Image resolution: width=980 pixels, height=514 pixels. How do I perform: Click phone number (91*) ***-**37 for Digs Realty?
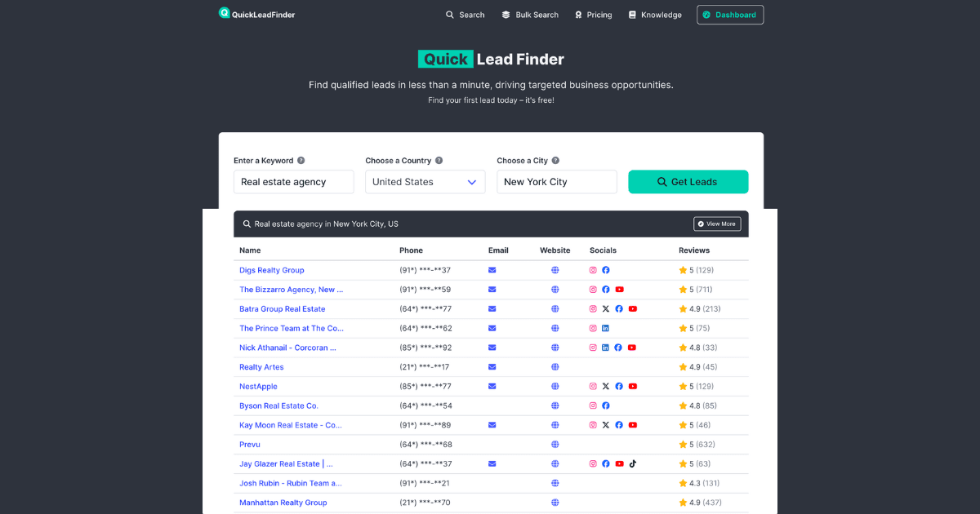[x=425, y=270]
